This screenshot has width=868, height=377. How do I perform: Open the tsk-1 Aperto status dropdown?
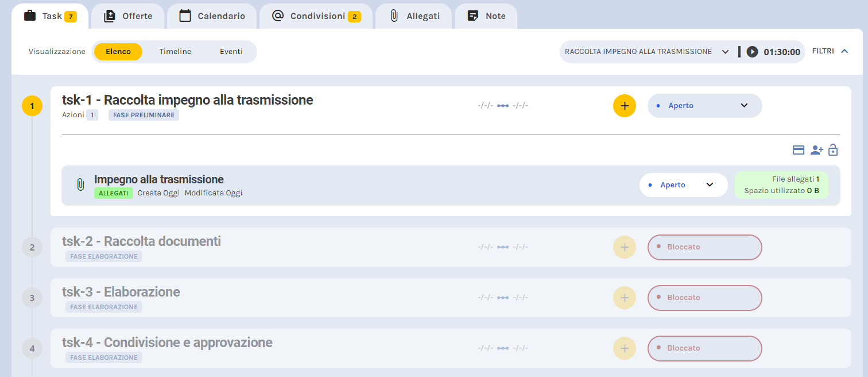(x=704, y=106)
